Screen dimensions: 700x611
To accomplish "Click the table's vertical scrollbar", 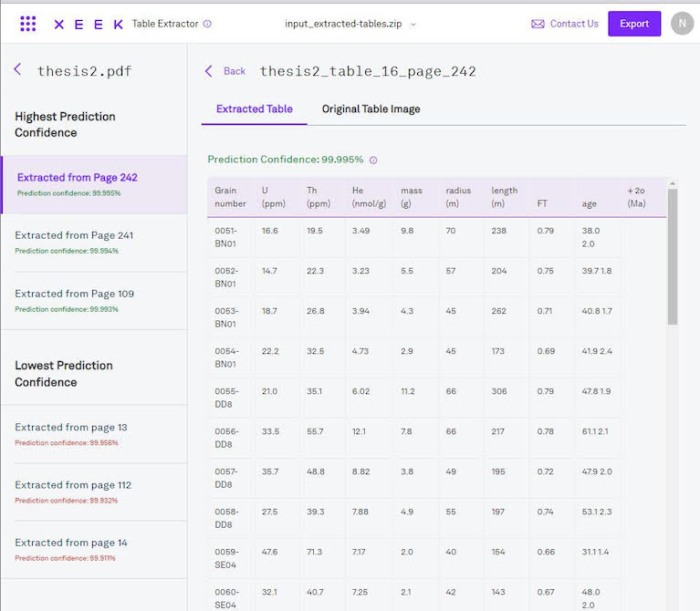I will click(673, 255).
